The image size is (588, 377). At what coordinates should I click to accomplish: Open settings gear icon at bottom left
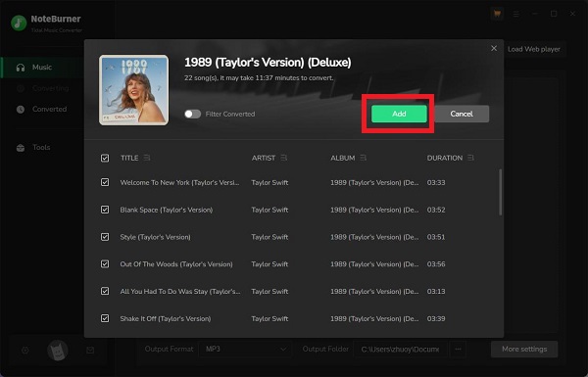(x=25, y=350)
